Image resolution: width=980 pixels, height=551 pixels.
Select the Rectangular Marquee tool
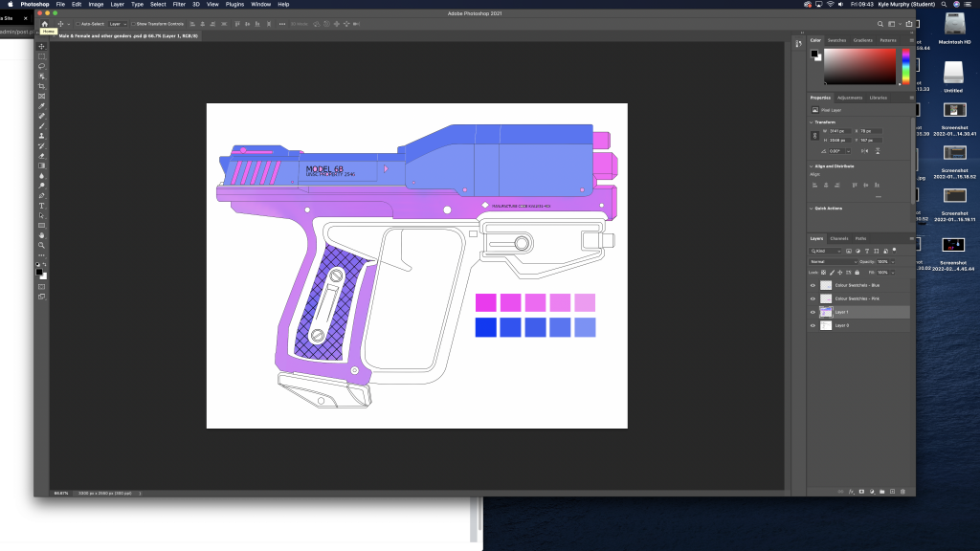pyautogui.click(x=42, y=56)
